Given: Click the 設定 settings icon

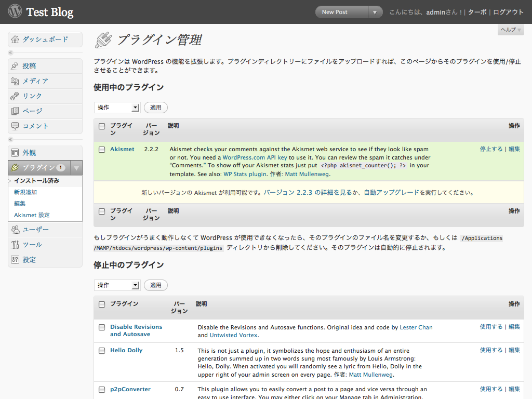Looking at the screenshot, I should point(15,260).
